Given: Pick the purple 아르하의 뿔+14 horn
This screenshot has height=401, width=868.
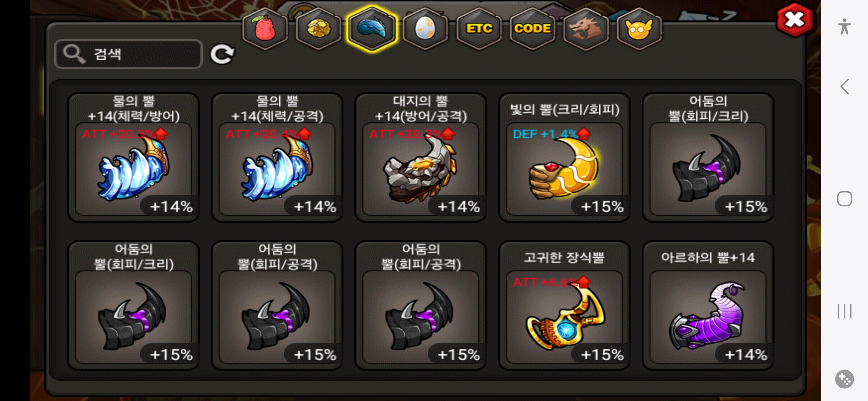Looking at the screenshot, I should (x=708, y=306).
